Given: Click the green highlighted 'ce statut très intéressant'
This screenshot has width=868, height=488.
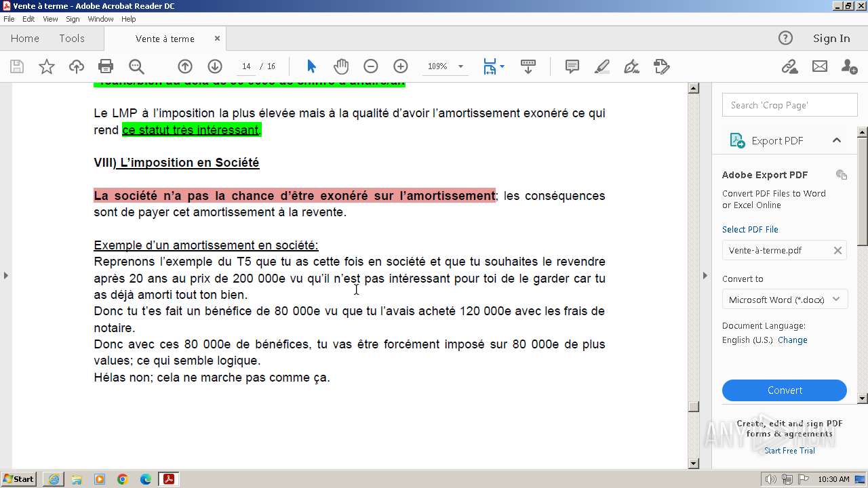Looking at the screenshot, I should 191,129.
